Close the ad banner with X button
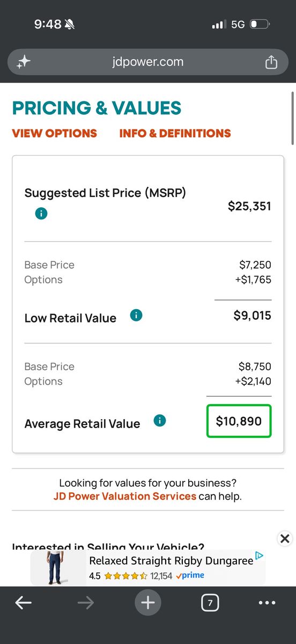Viewport: 296px width, 644px height. click(285, 538)
